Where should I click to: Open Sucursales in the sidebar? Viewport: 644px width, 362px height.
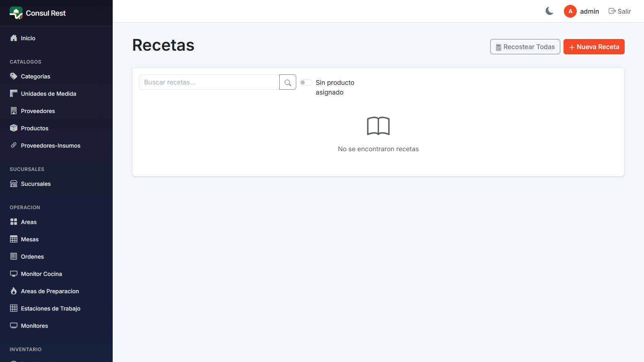tap(56, 184)
